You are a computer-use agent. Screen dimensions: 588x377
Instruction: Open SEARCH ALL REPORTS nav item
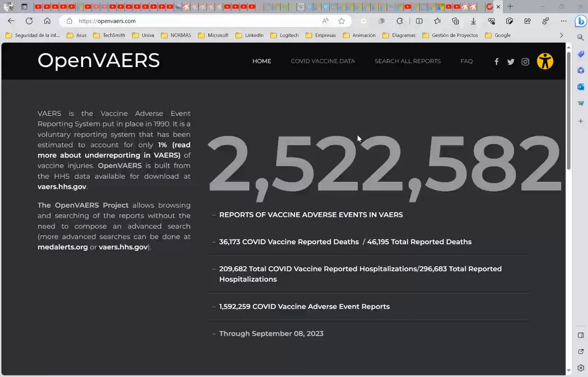[407, 61]
